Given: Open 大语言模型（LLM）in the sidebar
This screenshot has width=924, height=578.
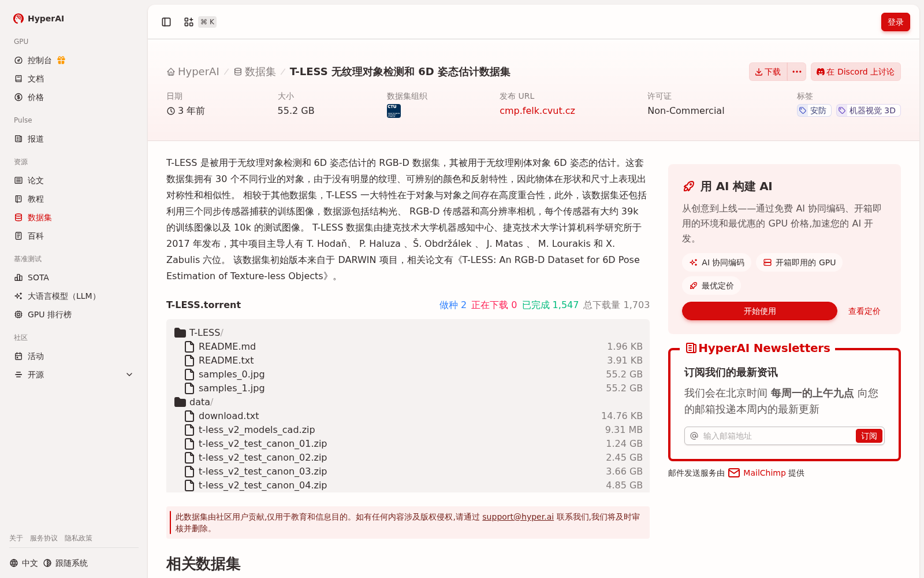Looking at the screenshot, I should (x=64, y=296).
